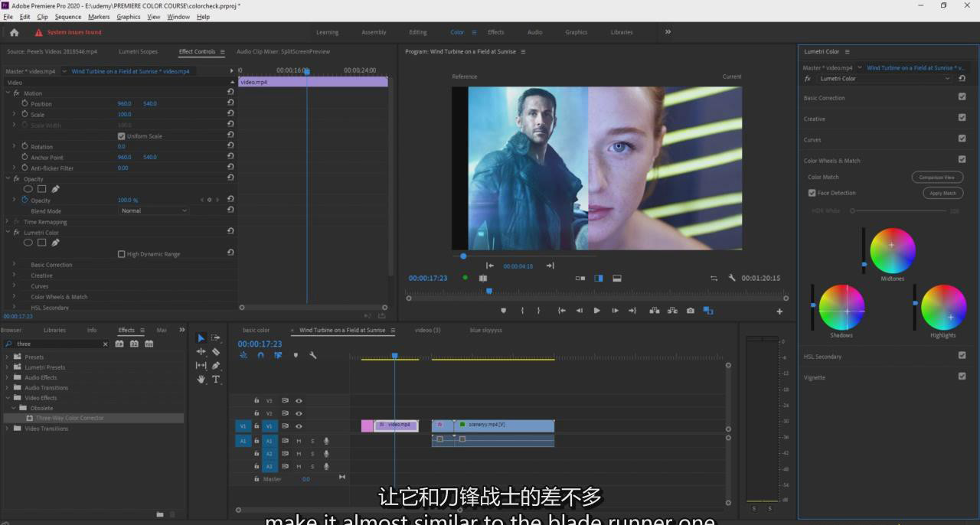Lock the V1 track
Image resolution: width=980 pixels, height=525 pixels.
[257, 426]
